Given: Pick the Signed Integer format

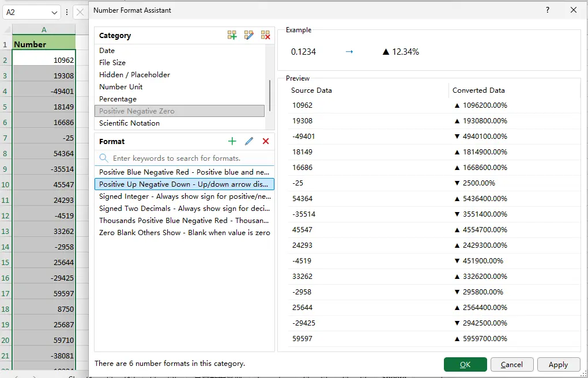Looking at the screenshot, I should coord(184,196).
